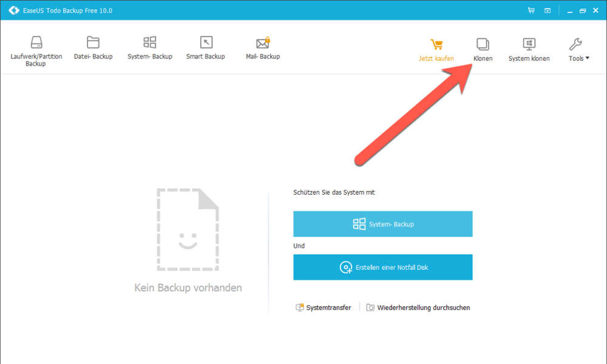Viewport: 607px width, 364px height.
Task: Open the Klonen tool
Action: [x=483, y=50]
